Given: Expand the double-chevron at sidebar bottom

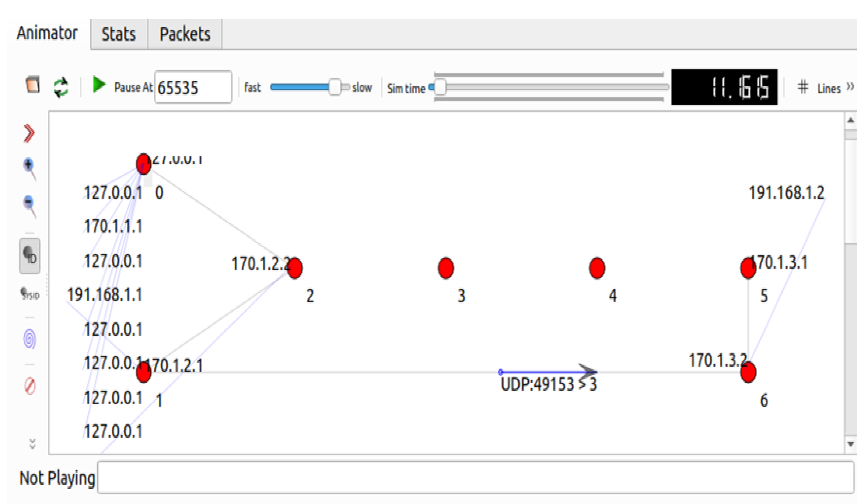Looking at the screenshot, I should (x=32, y=444).
